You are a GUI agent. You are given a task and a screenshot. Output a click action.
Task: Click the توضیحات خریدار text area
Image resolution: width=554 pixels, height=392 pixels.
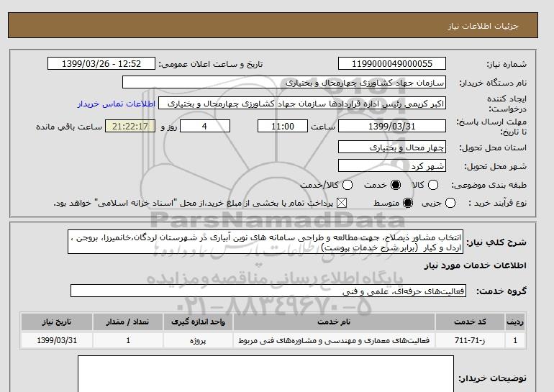coord(265,374)
